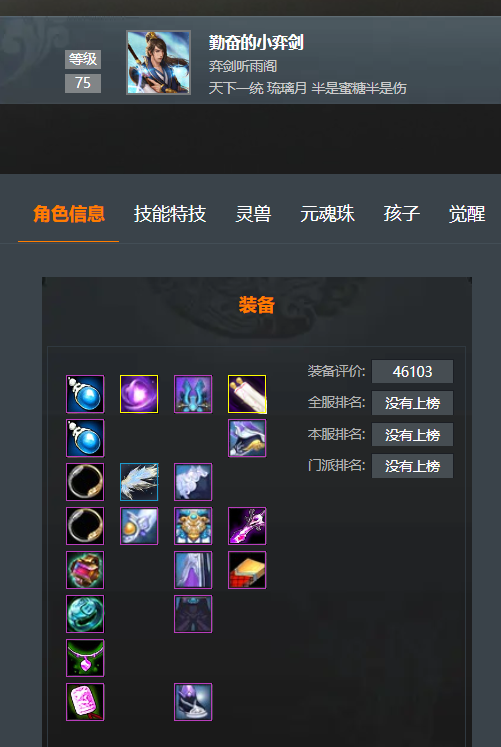Click the white feather wing equipment icon
Viewport: 501px width, 747px height.
(139, 482)
